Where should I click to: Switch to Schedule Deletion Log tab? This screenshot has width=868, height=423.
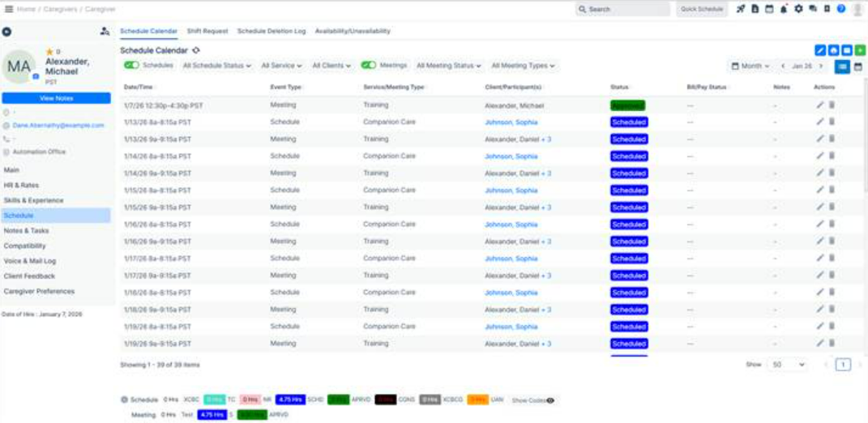[272, 31]
